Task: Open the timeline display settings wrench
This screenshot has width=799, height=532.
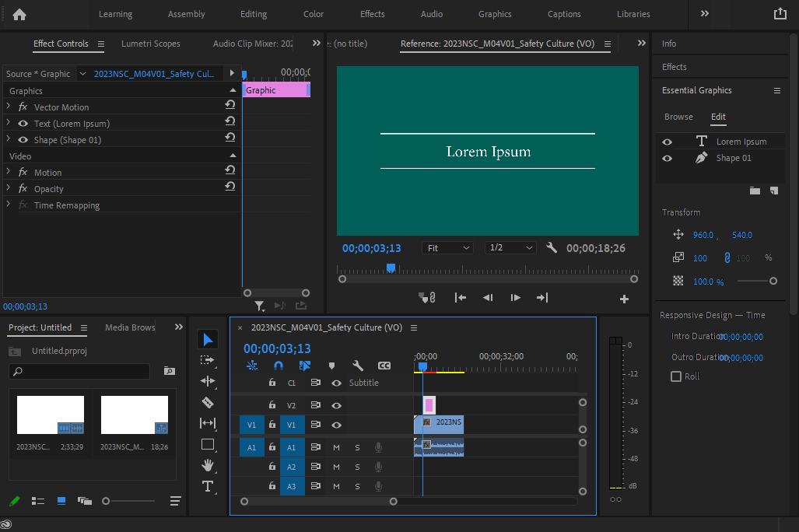Action: (357, 366)
